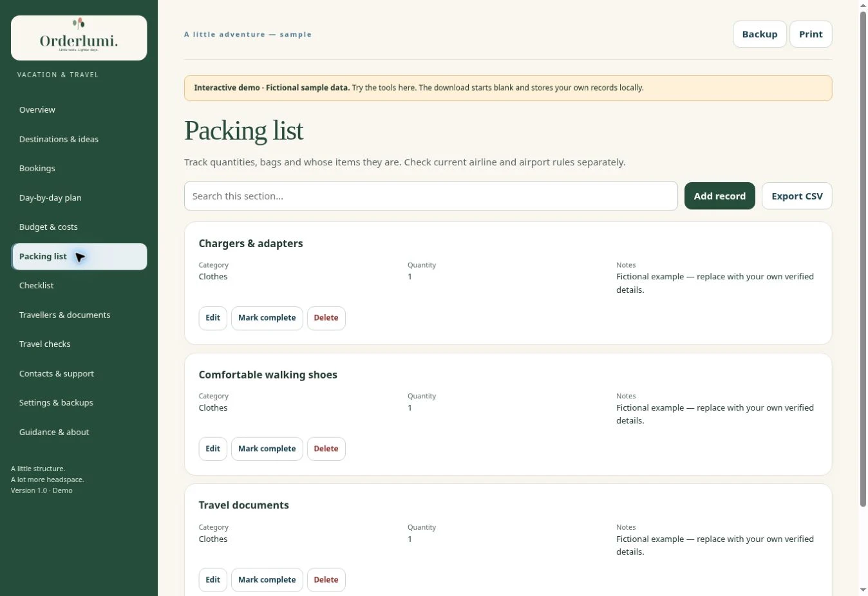Navigate to Budget & costs
868x596 pixels.
pyautogui.click(x=79, y=227)
